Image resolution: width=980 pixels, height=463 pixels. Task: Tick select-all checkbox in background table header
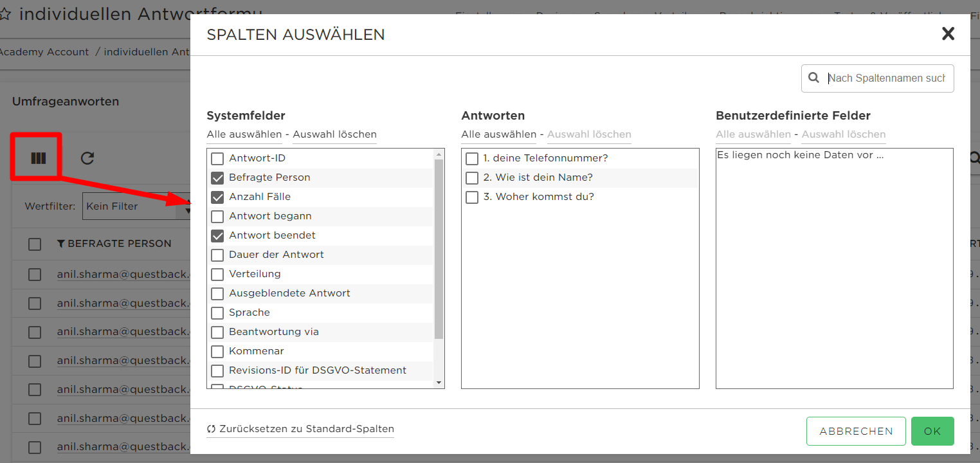click(35, 244)
